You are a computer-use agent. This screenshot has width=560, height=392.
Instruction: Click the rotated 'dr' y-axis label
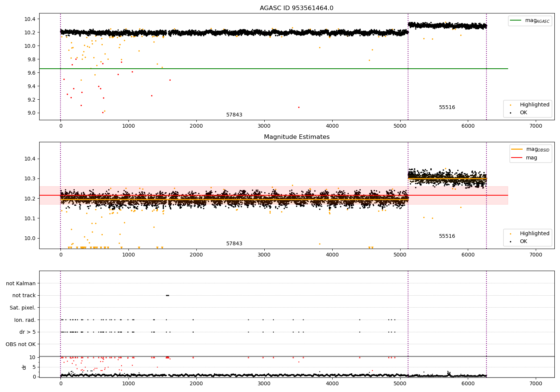[24, 367]
